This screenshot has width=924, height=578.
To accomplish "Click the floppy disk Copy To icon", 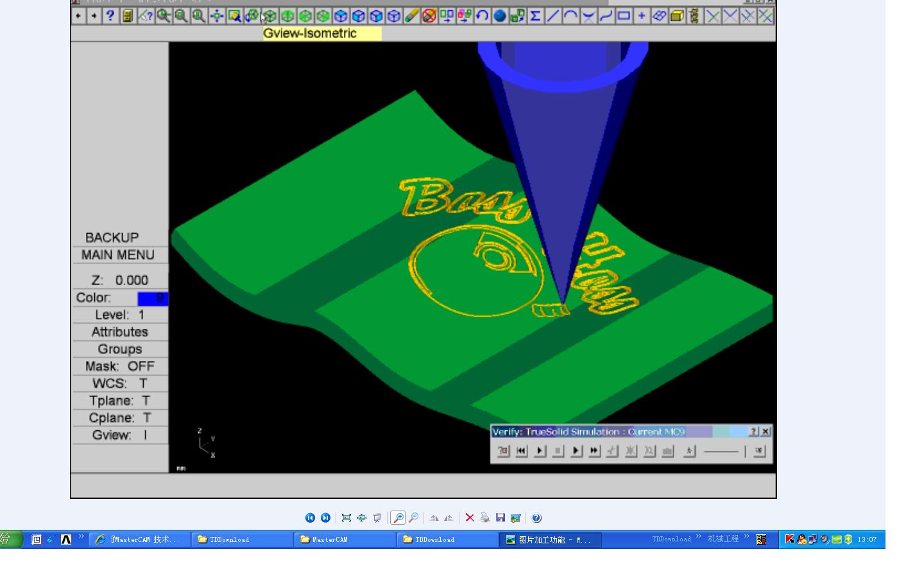I will click(x=501, y=518).
